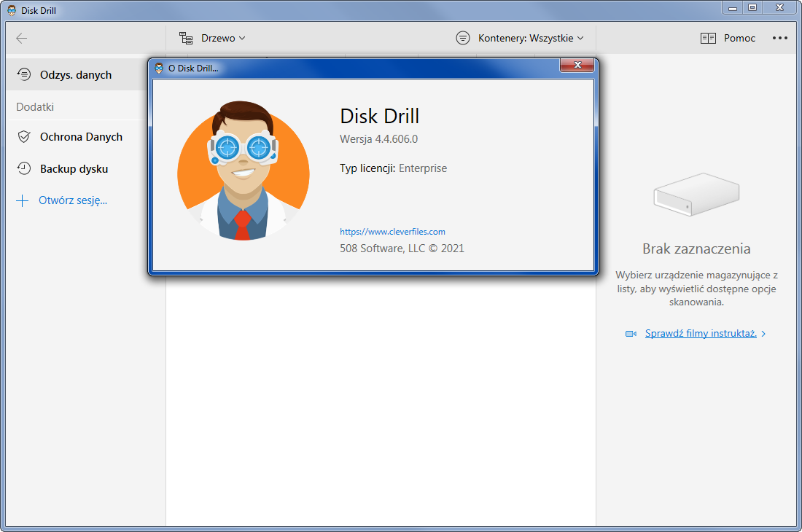Click the storage drive illustration
Screen dimensions: 802x532
696,195
